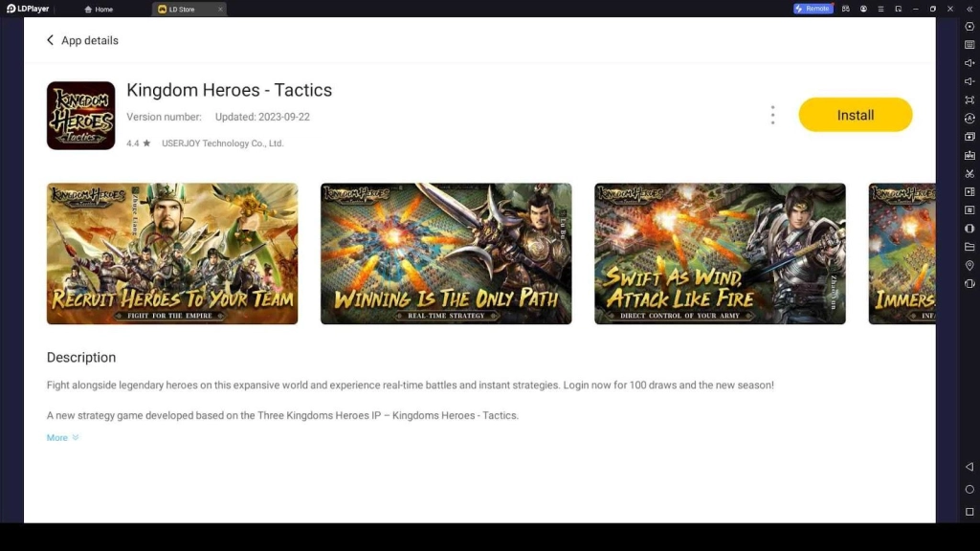
Task: Click the 4.4 star rating
Action: coord(138,143)
